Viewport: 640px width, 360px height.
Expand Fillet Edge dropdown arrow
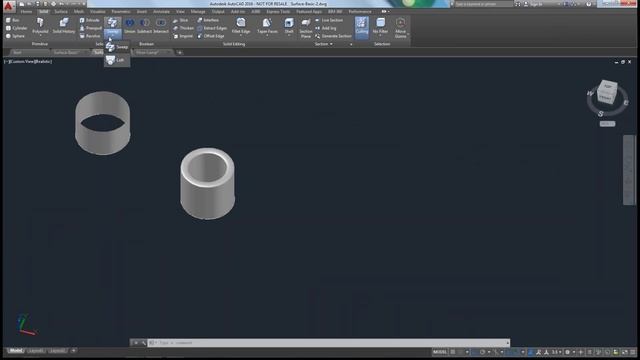point(241,36)
